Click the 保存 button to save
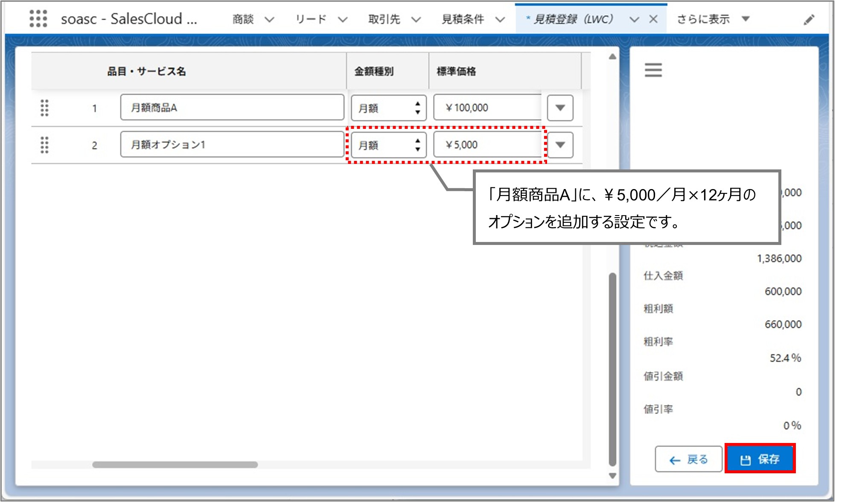 pos(760,460)
